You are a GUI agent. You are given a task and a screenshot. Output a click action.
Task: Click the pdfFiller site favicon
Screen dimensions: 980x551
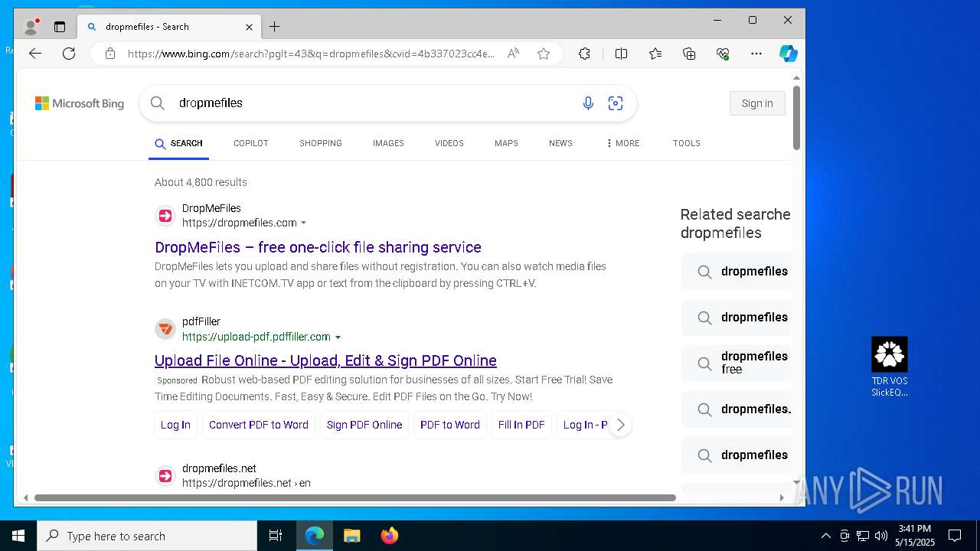[x=165, y=329]
